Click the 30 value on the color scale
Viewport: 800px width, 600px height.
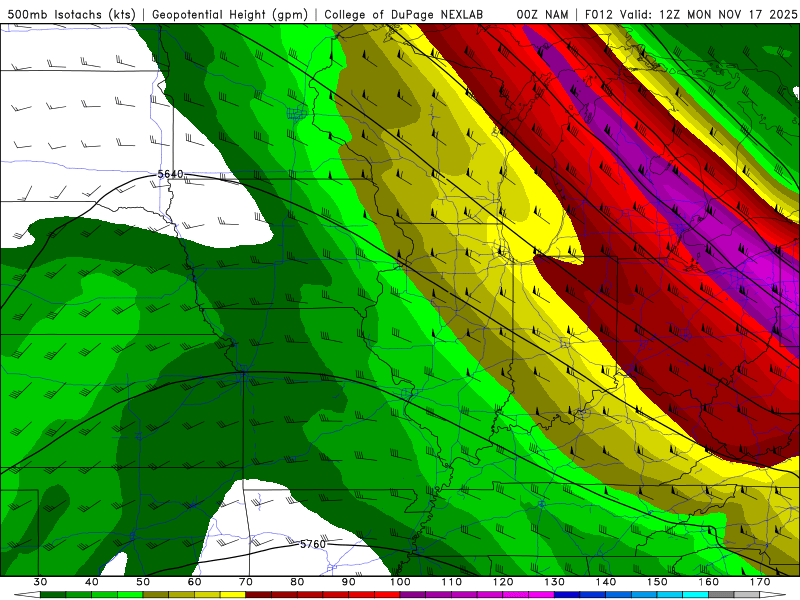point(40,582)
